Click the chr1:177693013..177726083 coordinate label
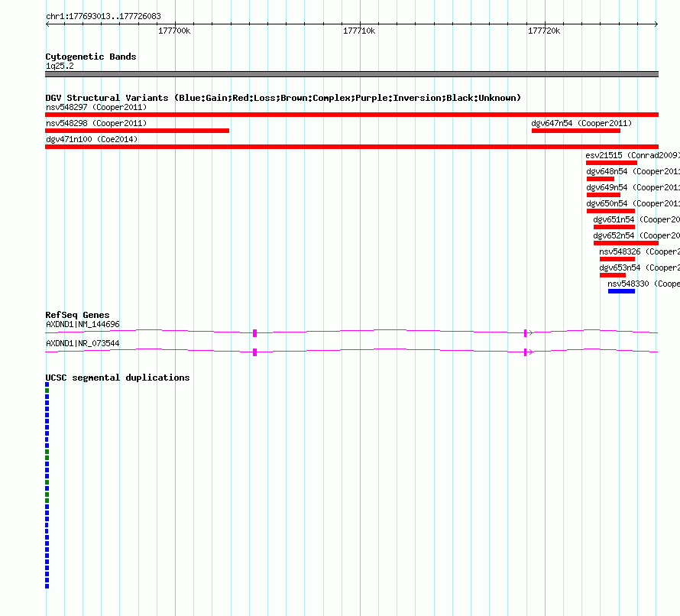The image size is (680, 616). coord(103,16)
